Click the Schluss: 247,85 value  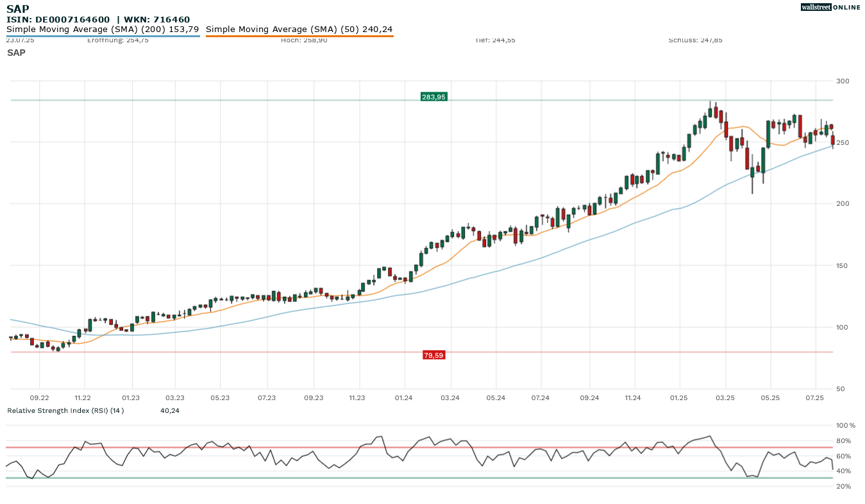click(695, 40)
